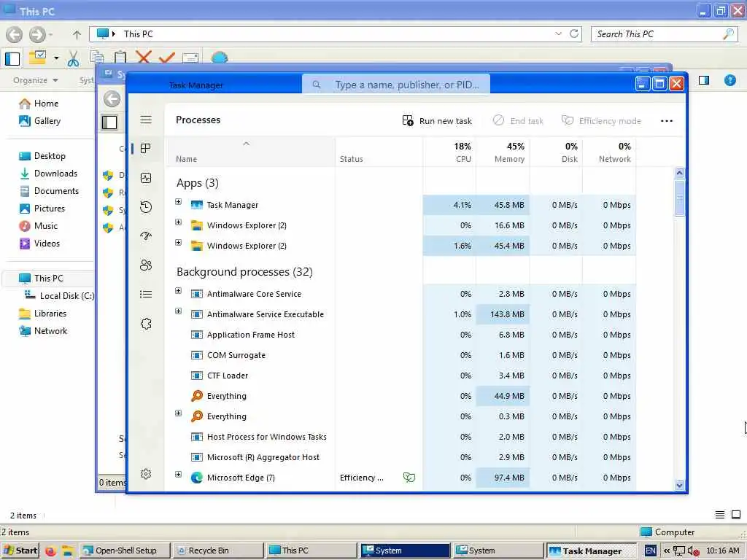Expand Antimalware Core Service row
This screenshot has width=747, height=560.
[x=178, y=291]
